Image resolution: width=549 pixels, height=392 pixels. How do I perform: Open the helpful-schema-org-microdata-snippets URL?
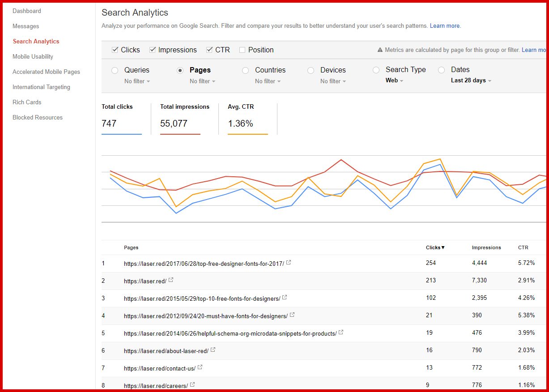(x=230, y=333)
